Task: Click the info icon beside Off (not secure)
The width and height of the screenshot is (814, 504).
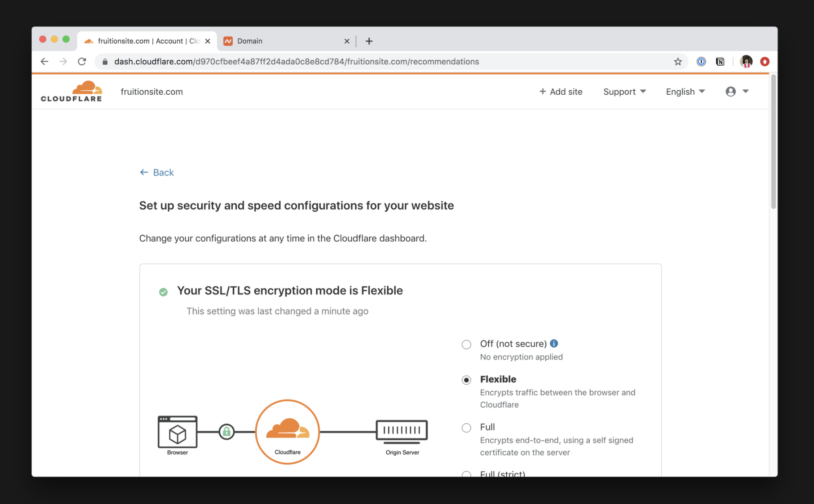Action: [554, 344]
